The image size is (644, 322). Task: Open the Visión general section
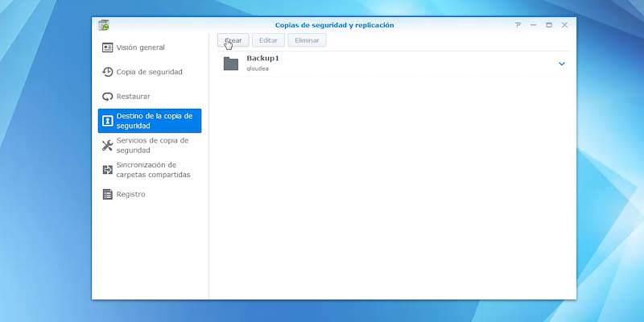[x=150, y=47]
